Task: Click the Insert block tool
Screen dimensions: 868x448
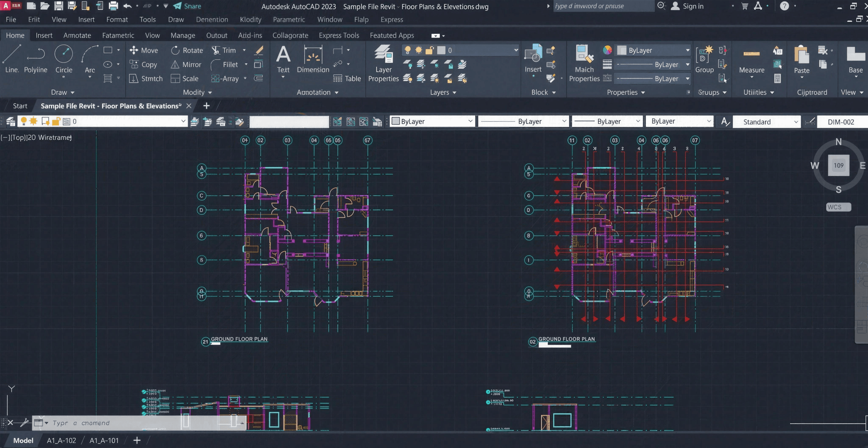Action: [533, 59]
